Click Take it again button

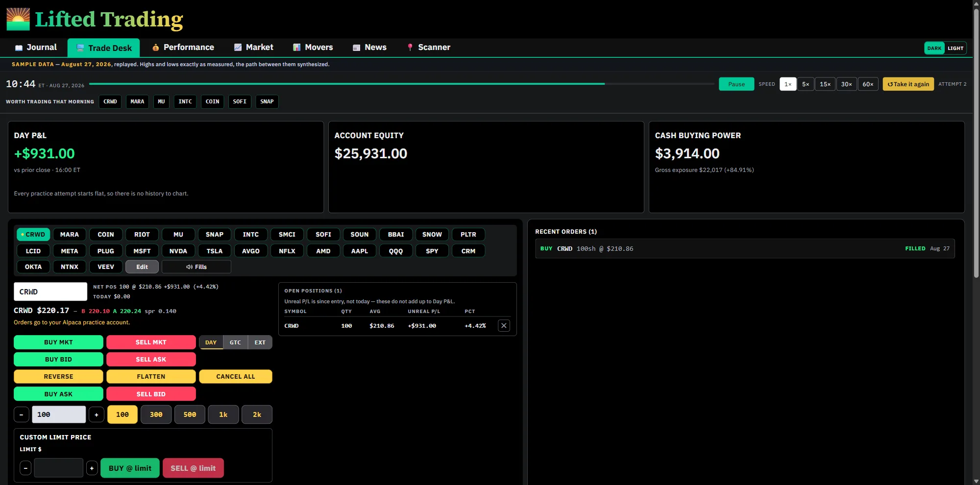tap(908, 84)
